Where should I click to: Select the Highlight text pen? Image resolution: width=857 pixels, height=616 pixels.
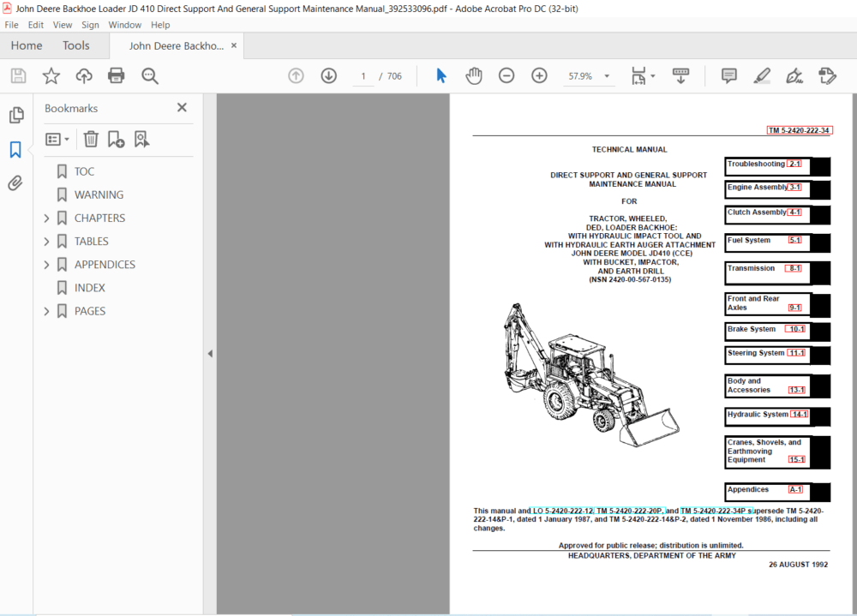[762, 76]
